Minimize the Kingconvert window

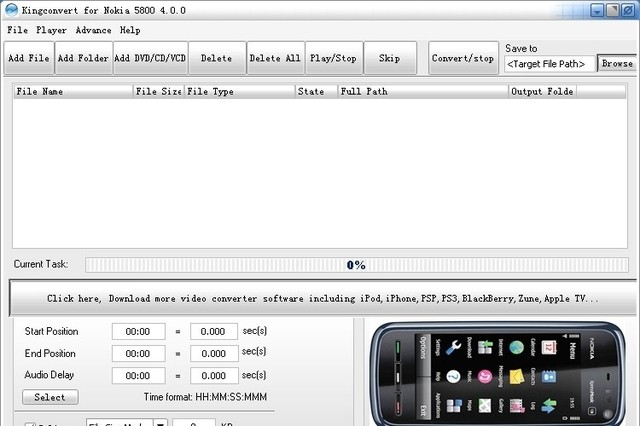pyautogui.click(x=597, y=10)
